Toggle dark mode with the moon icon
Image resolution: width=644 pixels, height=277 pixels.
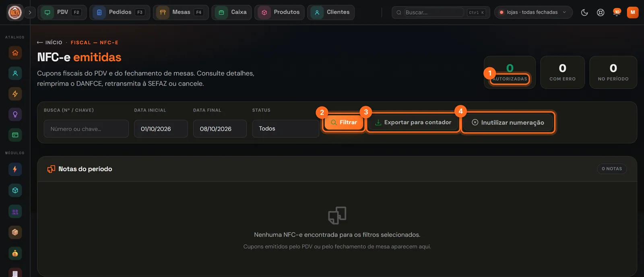(584, 12)
